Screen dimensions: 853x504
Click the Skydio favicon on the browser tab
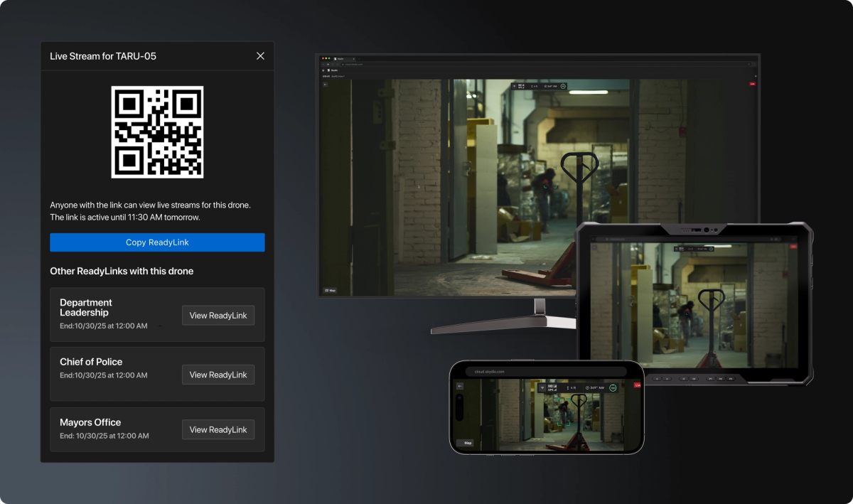[x=336, y=59]
